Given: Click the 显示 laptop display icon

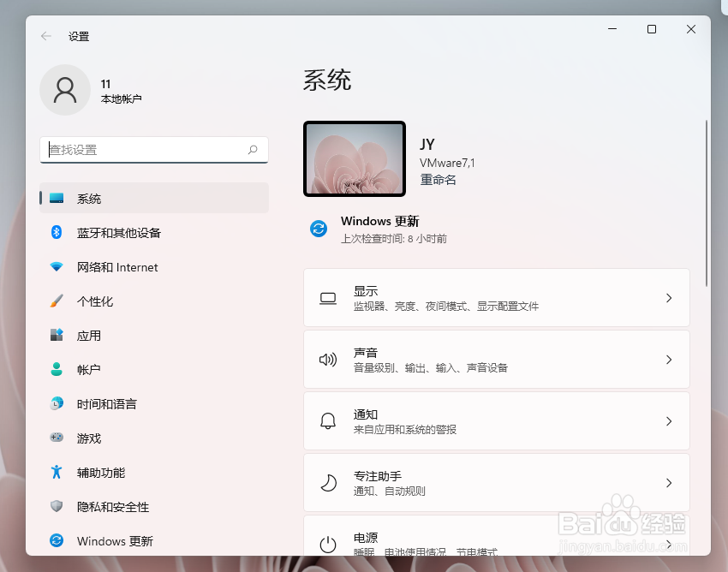Looking at the screenshot, I should pyautogui.click(x=328, y=298).
